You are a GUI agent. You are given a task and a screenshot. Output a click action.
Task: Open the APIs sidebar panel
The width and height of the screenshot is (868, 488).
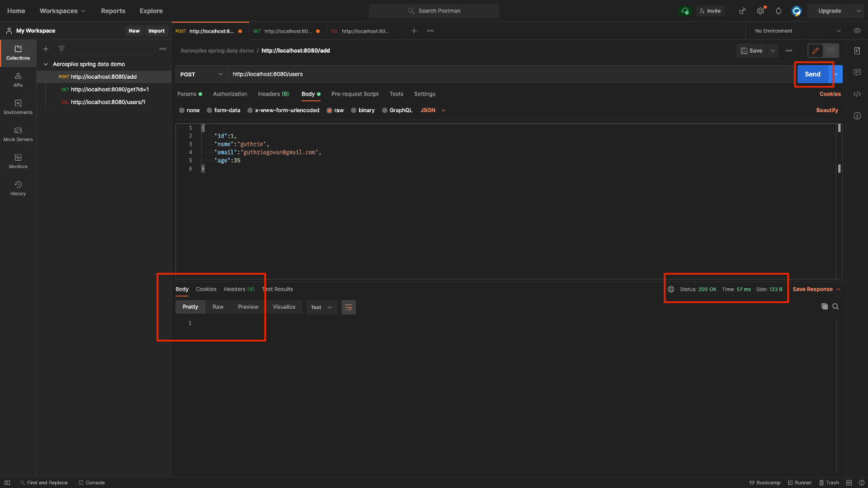[18, 79]
